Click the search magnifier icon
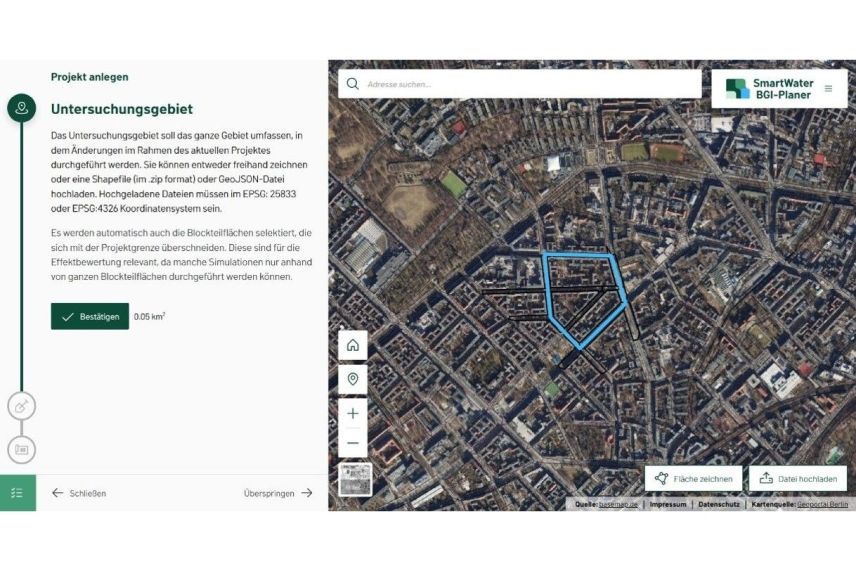Viewport: 856px width, 571px height. pyautogui.click(x=353, y=84)
